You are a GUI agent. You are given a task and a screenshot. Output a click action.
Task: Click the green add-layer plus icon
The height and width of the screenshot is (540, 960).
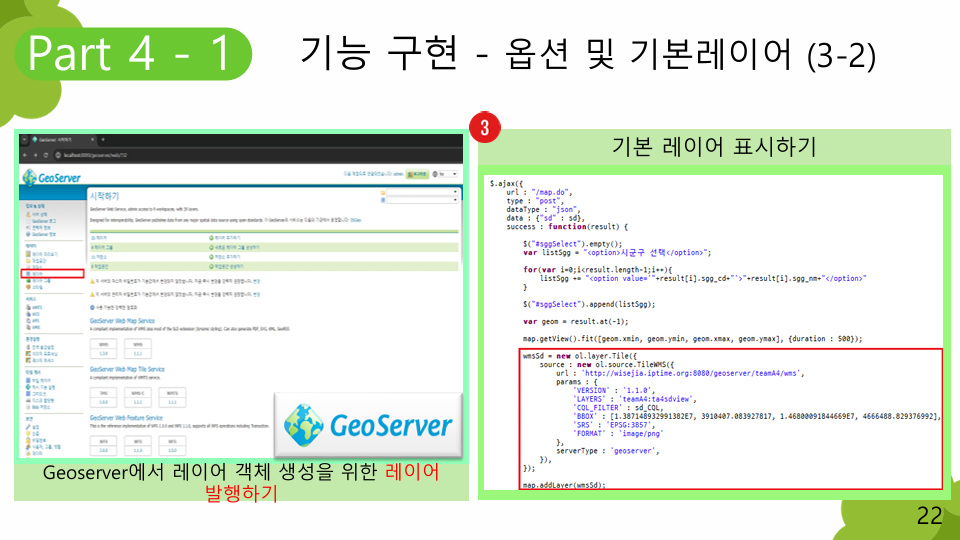pos(213,237)
